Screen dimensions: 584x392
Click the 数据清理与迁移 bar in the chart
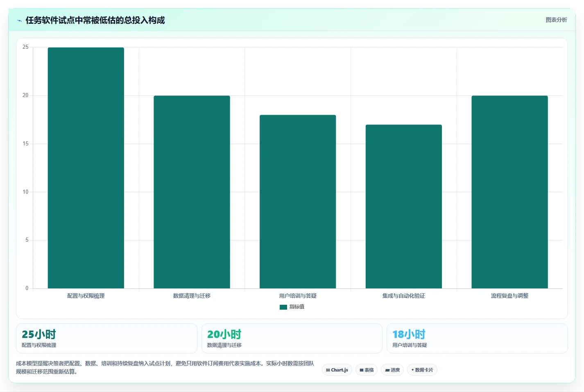coord(192,192)
